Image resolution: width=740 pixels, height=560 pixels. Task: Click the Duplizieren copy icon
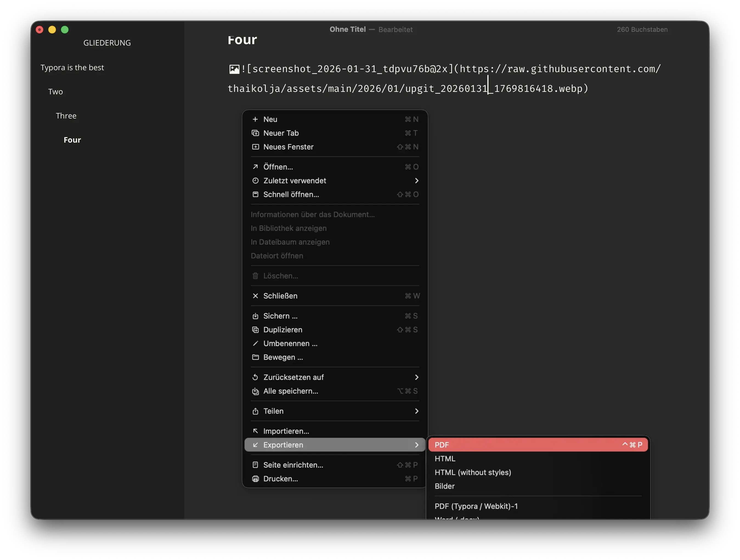pyautogui.click(x=255, y=330)
